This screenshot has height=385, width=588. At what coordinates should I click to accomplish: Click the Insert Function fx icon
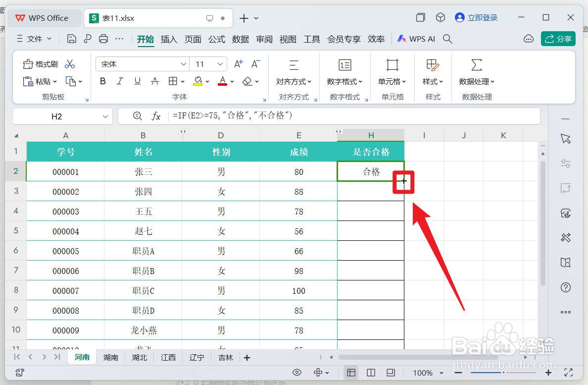(156, 116)
